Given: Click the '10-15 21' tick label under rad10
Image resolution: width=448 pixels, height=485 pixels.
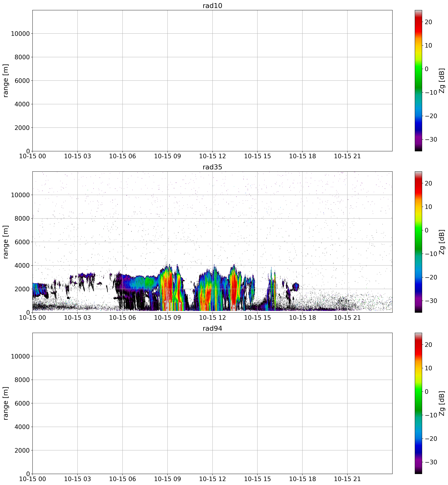Looking at the screenshot, I should point(347,156).
